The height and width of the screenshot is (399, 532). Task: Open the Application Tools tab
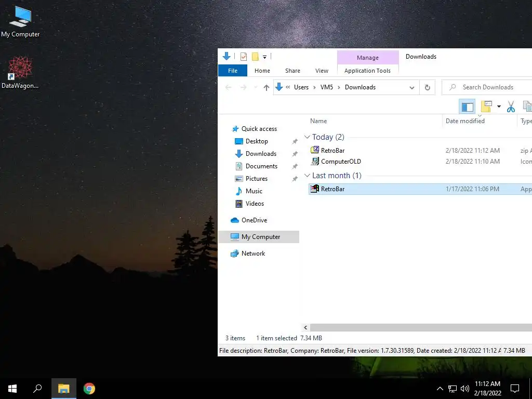click(367, 71)
